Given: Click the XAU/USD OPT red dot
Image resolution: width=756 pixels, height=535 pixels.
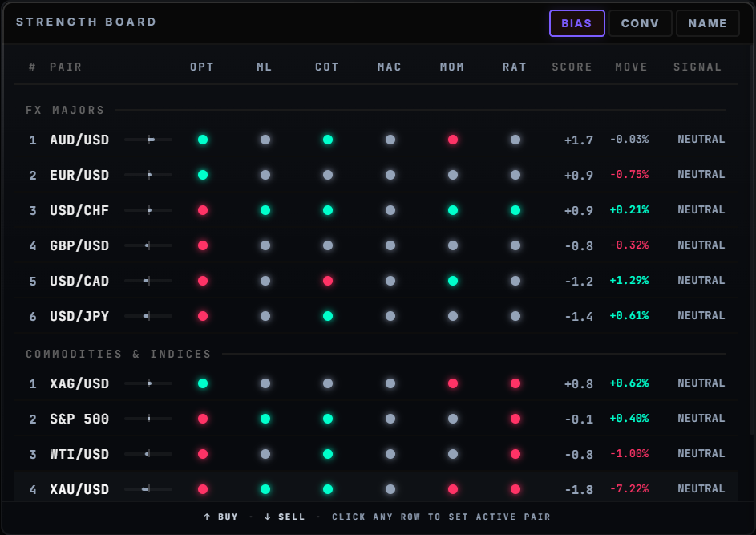Looking at the screenshot, I should coord(203,489).
